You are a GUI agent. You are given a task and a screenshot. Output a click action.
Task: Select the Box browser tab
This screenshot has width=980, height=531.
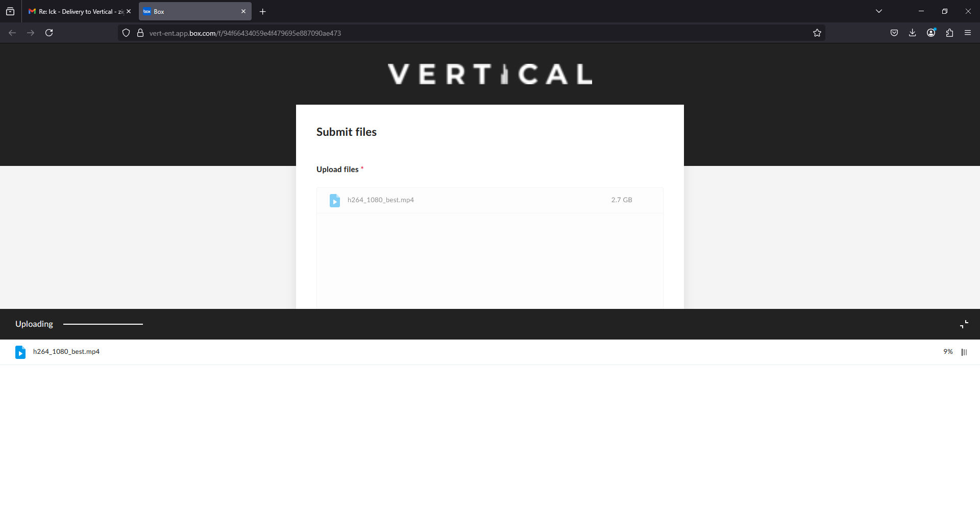195,11
